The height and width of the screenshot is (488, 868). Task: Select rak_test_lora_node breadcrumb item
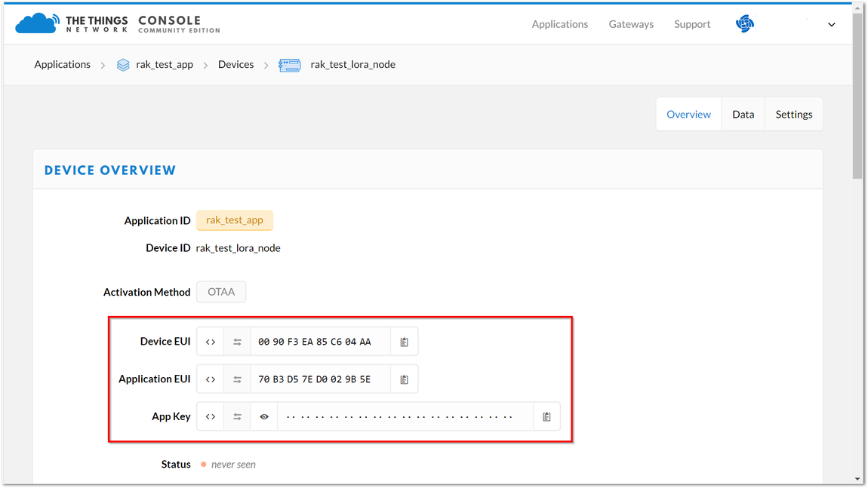(352, 64)
